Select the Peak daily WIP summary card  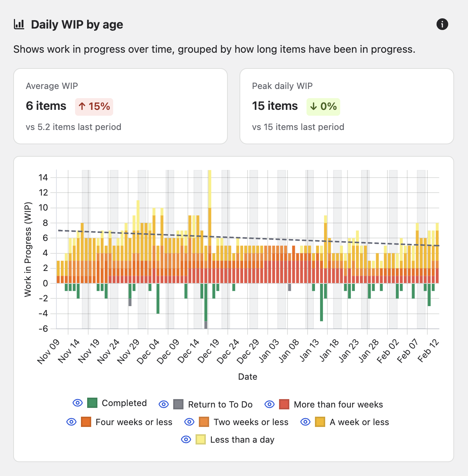coord(346,106)
